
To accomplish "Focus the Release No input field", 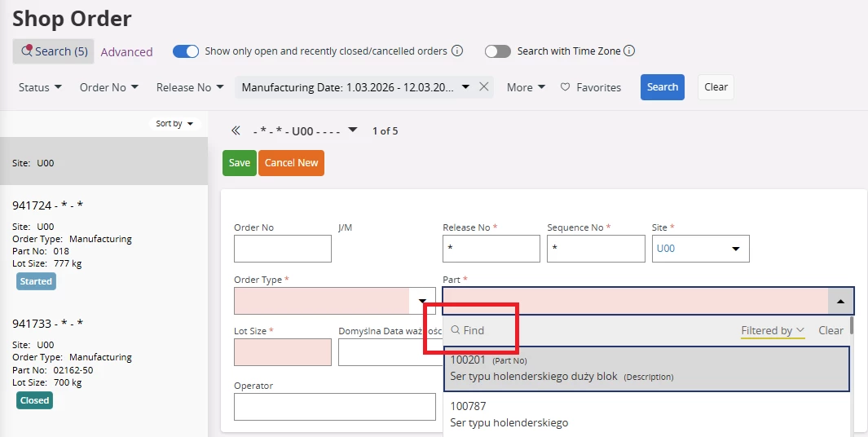I will point(491,249).
